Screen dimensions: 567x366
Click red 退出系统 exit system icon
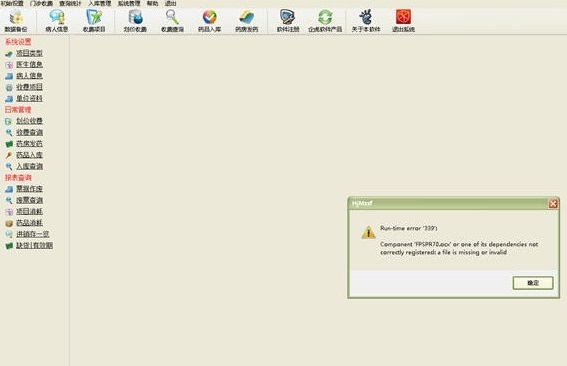[x=403, y=21]
